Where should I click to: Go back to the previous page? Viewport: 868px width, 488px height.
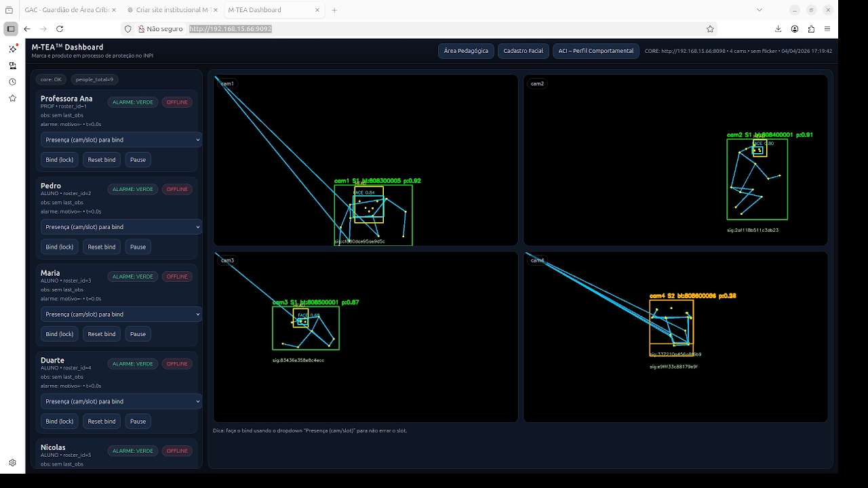(x=27, y=29)
